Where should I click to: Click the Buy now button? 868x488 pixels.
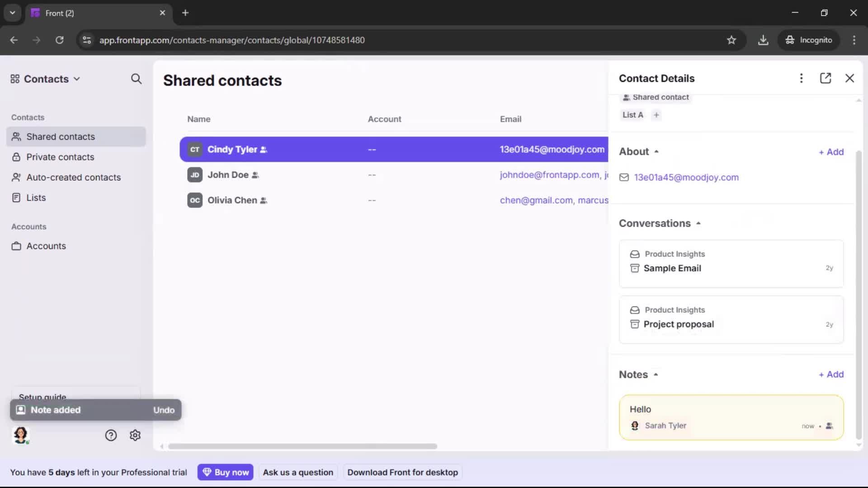[226, 472]
